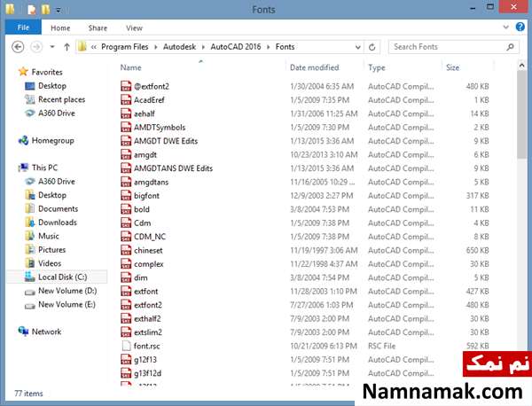This screenshot has width=532, height=406.
Task: Select New Volume (E:) in sidebar
Action: pos(66,304)
